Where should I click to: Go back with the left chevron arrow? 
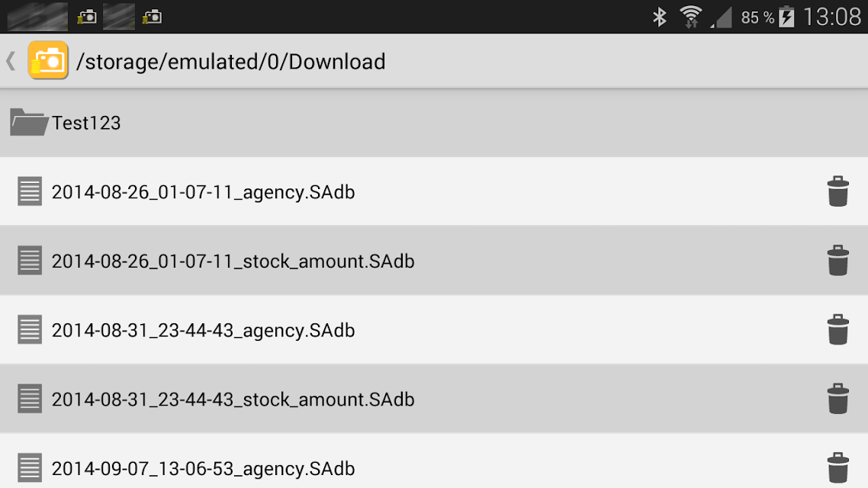pyautogui.click(x=11, y=61)
